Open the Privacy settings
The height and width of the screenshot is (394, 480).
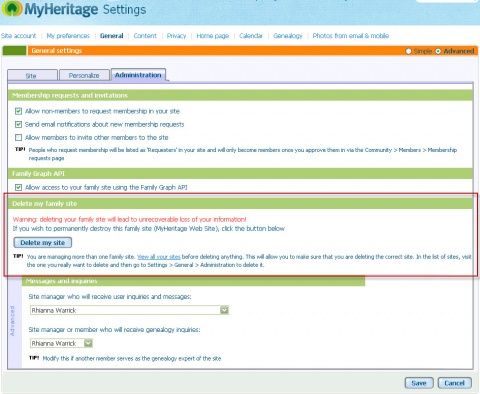coord(176,36)
